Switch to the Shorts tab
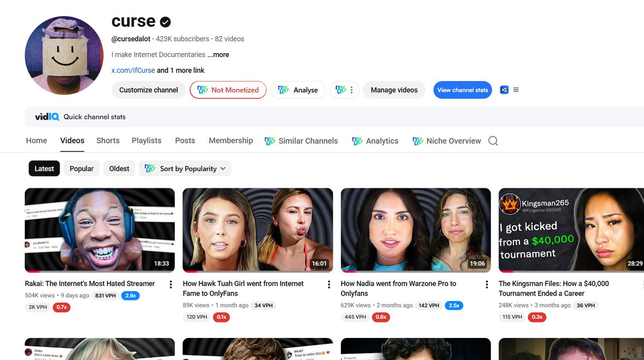 [x=108, y=141]
